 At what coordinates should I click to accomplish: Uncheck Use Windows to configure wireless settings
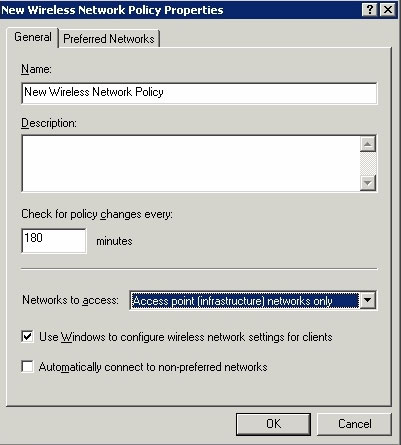27,337
